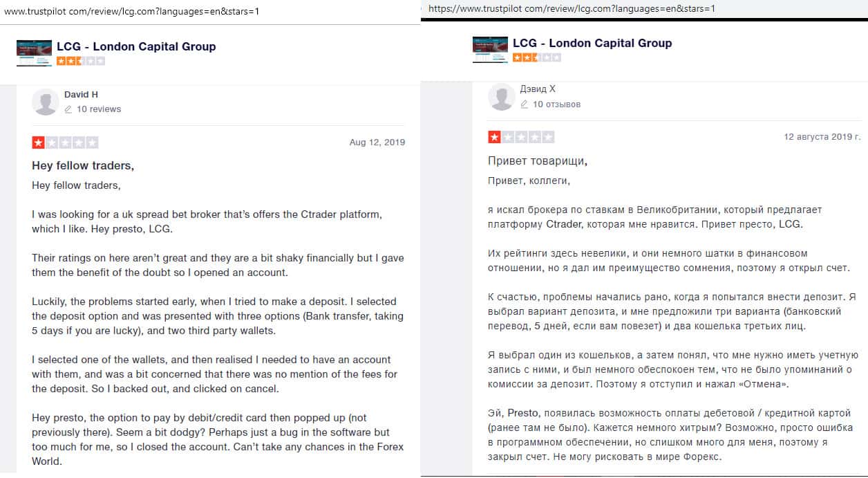The height and width of the screenshot is (478, 868).
Task: Open the 'Привет товарищи,' review title
Action: pyautogui.click(x=538, y=161)
